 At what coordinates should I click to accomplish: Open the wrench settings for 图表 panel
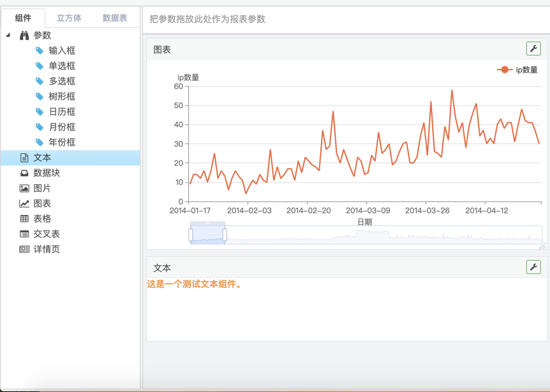533,49
